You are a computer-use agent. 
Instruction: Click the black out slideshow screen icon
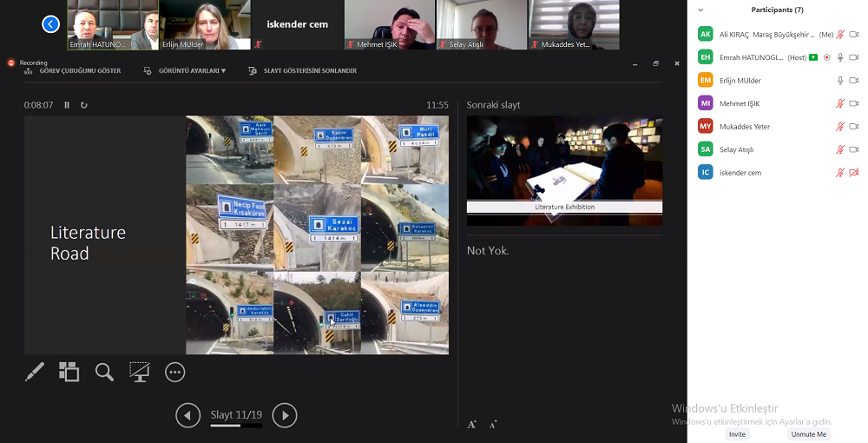click(x=139, y=373)
